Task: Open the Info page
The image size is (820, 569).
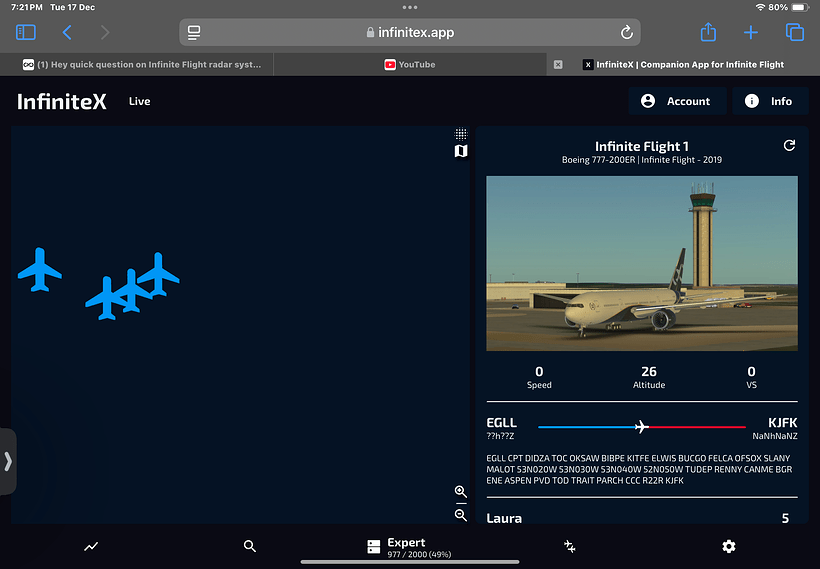Action: 770,101
